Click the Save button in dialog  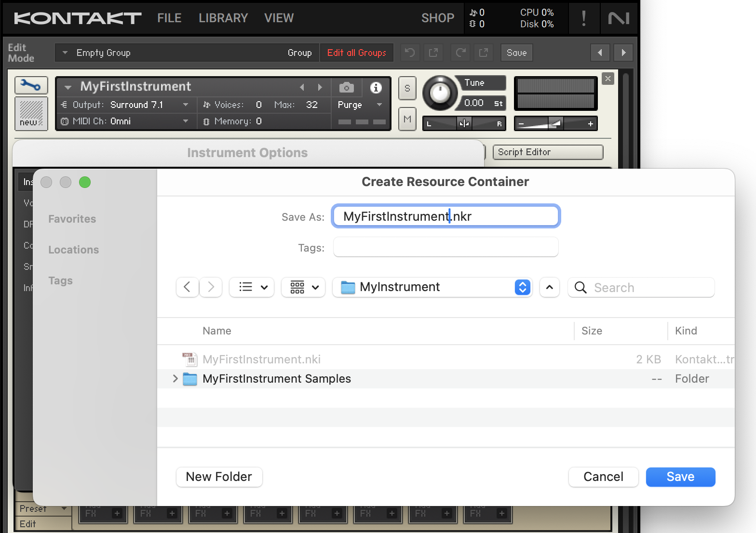pos(680,477)
